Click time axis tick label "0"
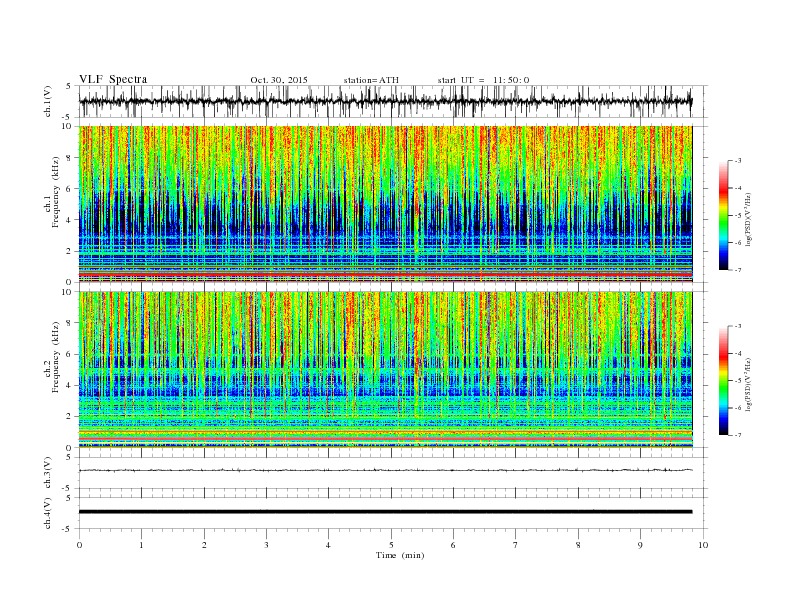This screenshot has height=612, width=792. (x=79, y=545)
